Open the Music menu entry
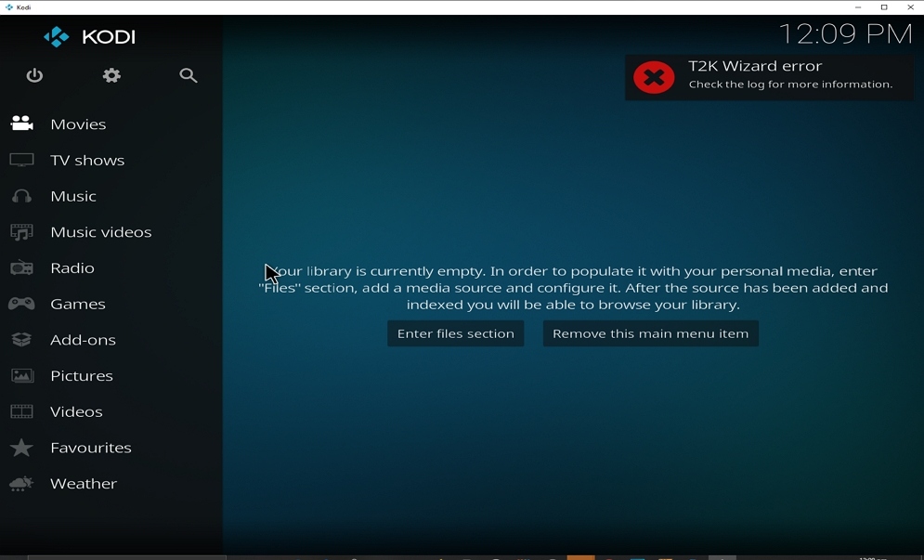 [x=73, y=196]
